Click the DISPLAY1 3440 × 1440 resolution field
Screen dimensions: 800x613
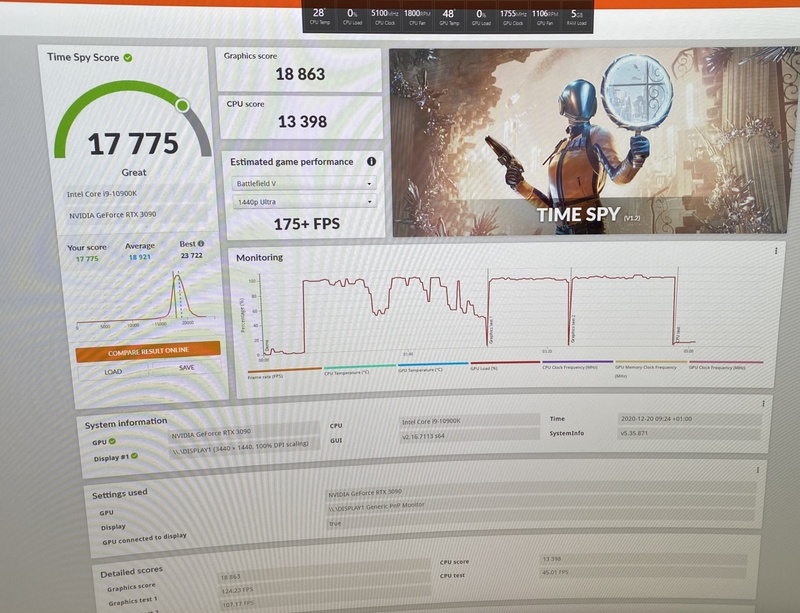tap(244, 447)
